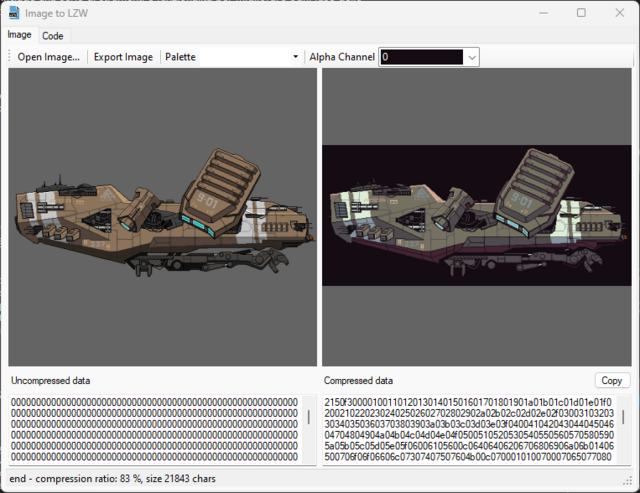This screenshot has height=493, width=640.
Task: Click the Uncompressed data label
Action: click(51, 380)
